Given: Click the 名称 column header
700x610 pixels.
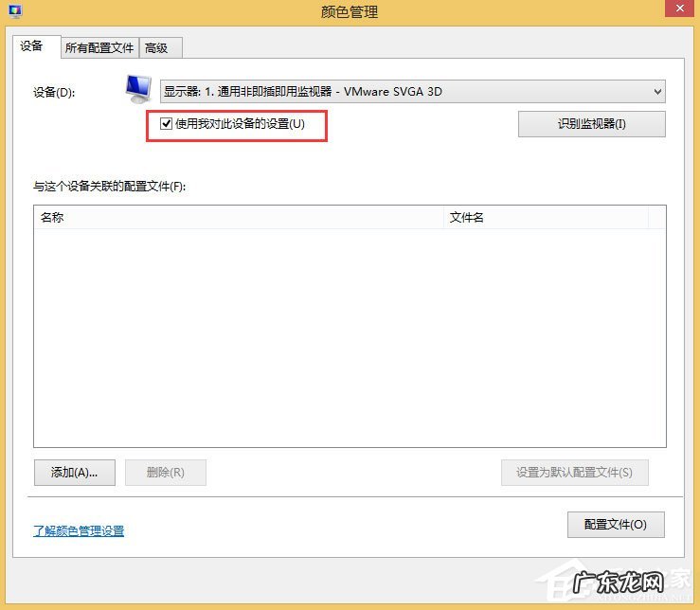Looking at the screenshot, I should pyautogui.click(x=239, y=218).
